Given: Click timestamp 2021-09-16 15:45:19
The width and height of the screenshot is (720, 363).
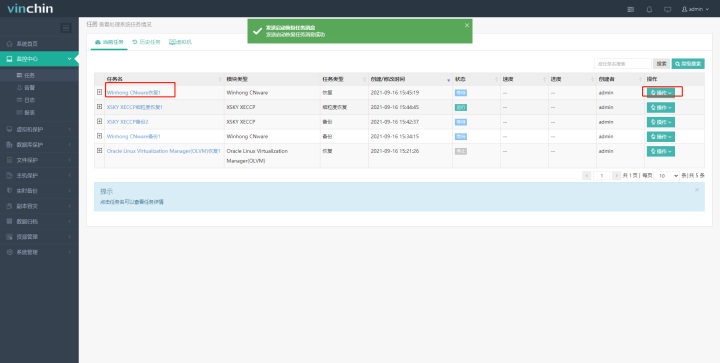Looking at the screenshot, I should point(394,93).
